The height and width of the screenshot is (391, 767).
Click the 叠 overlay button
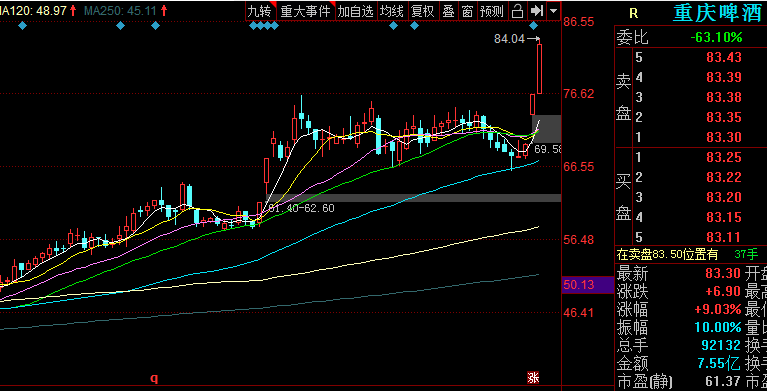[x=449, y=11]
